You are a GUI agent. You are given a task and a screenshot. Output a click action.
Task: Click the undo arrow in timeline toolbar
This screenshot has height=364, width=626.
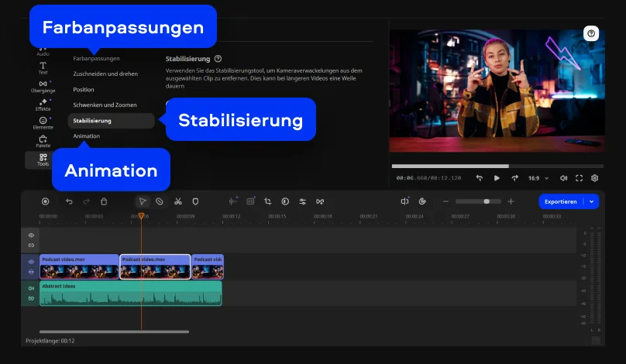point(69,201)
